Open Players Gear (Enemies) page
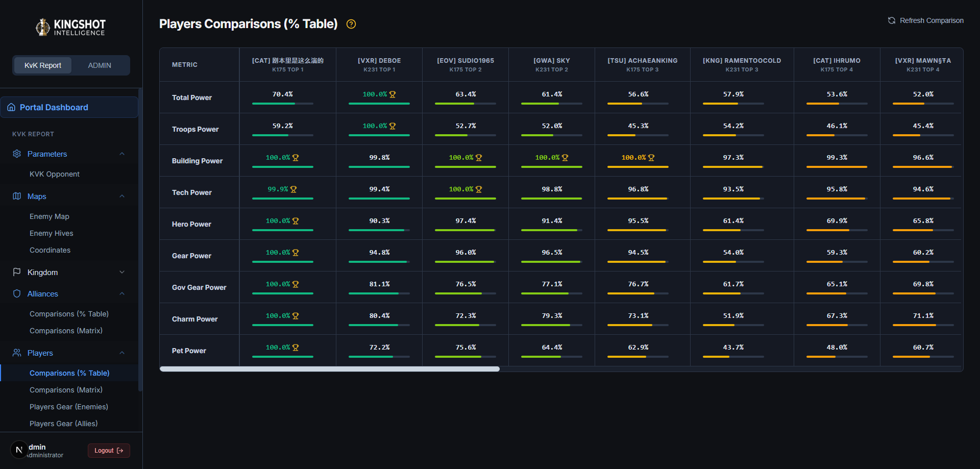Image resolution: width=980 pixels, height=469 pixels. [x=69, y=407]
